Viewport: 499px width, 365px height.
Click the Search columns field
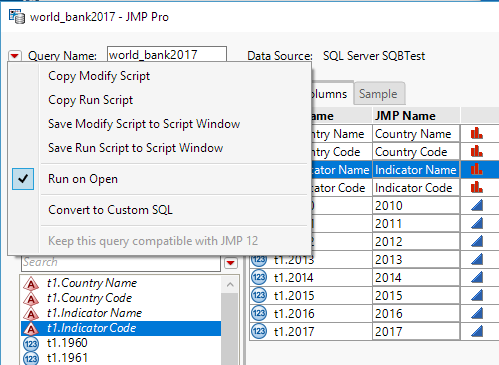click(121, 262)
